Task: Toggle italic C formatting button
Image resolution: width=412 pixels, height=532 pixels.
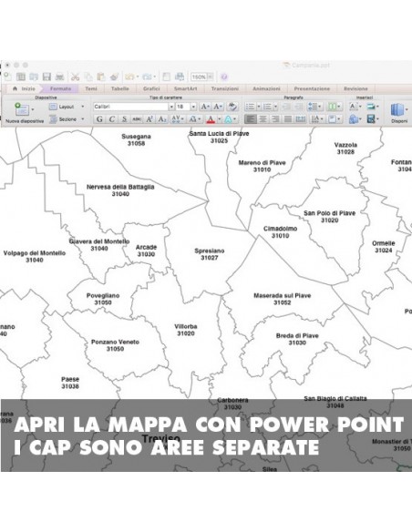Action: click(x=111, y=119)
